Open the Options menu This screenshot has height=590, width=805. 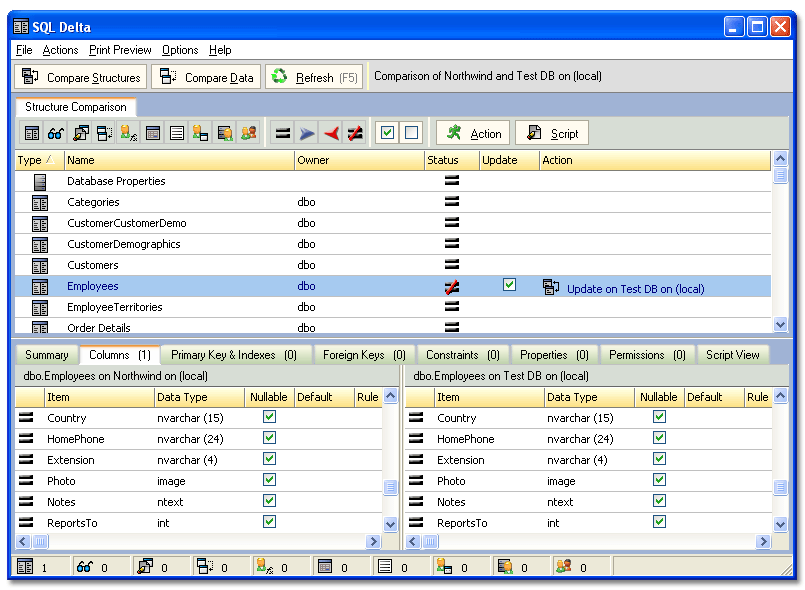180,50
